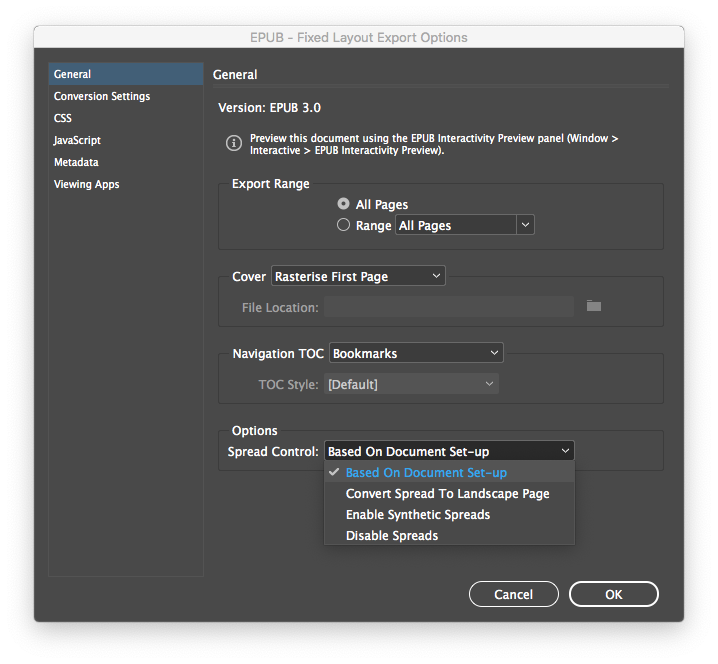Open the Metadata section
Image resolution: width=718 pixels, height=664 pixels.
point(76,162)
